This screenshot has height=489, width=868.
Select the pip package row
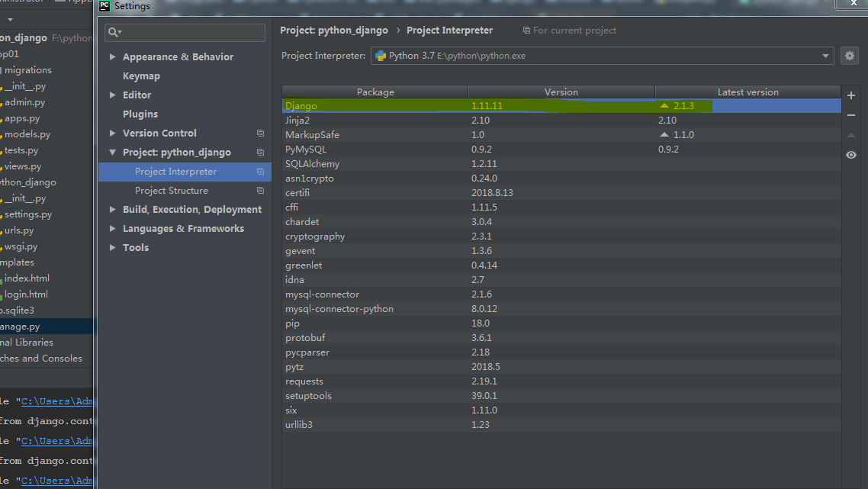pos(561,323)
